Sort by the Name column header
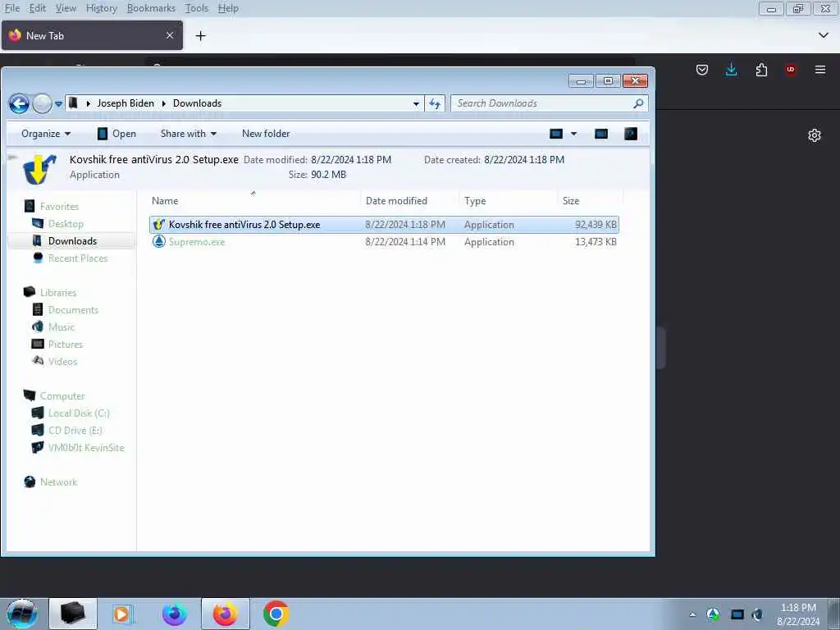Screen dimensions: 840x630 click(x=164, y=201)
